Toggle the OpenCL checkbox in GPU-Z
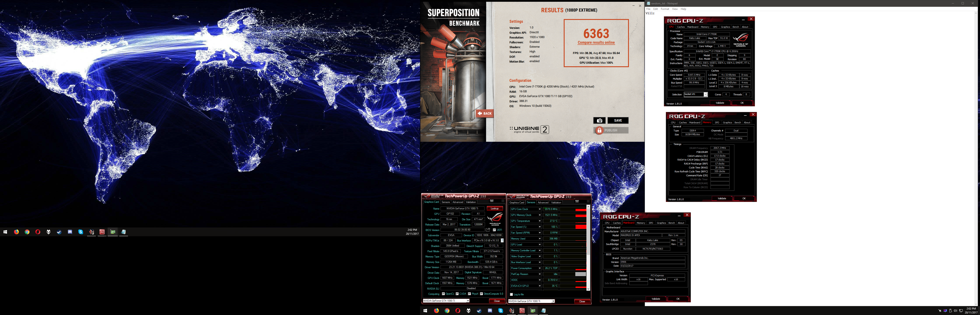The width and height of the screenshot is (980, 315). (x=443, y=294)
